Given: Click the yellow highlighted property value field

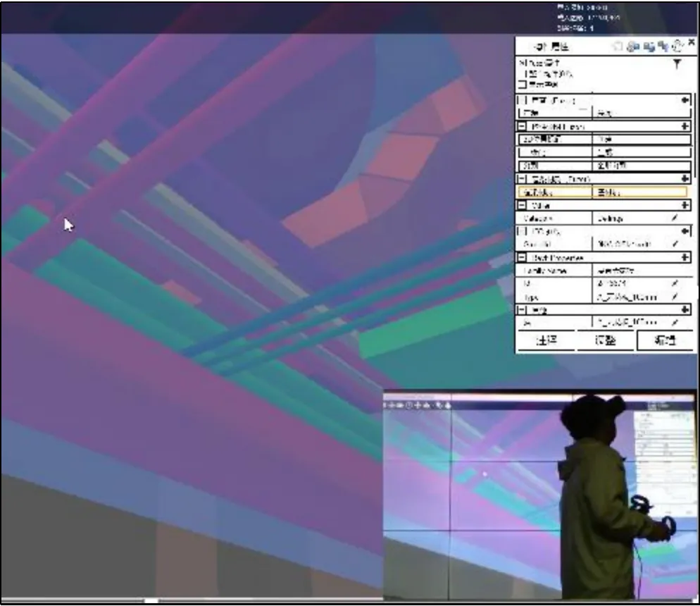Looking at the screenshot, I should [639, 192].
